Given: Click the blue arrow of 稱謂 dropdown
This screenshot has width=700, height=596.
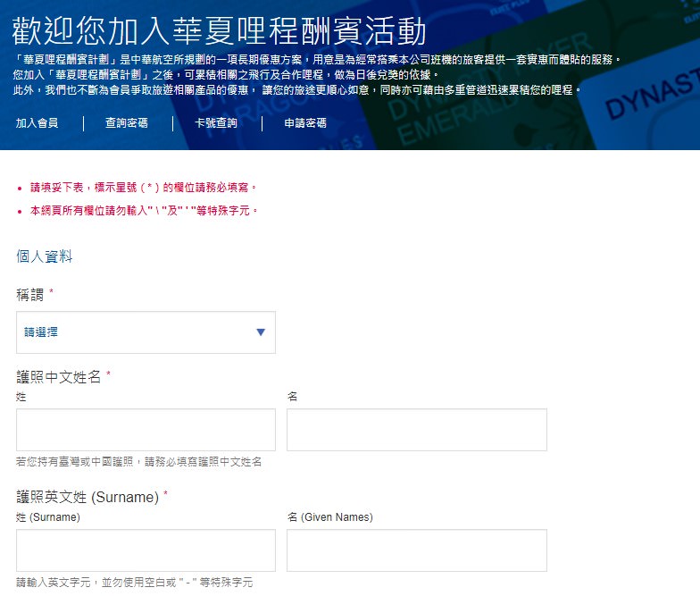Looking at the screenshot, I should (261, 332).
